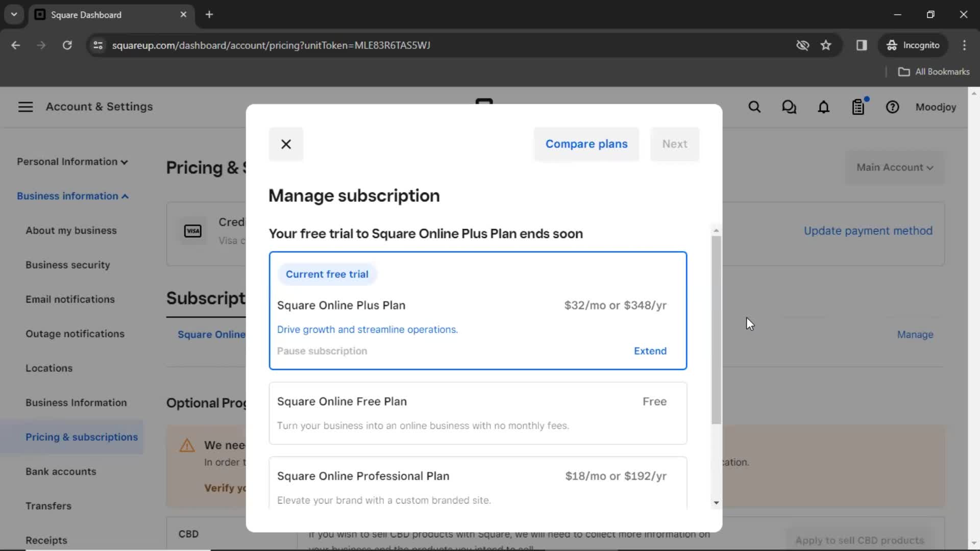Open Chrome three-dot menu
Image resolution: width=980 pixels, height=551 pixels.
(964, 45)
